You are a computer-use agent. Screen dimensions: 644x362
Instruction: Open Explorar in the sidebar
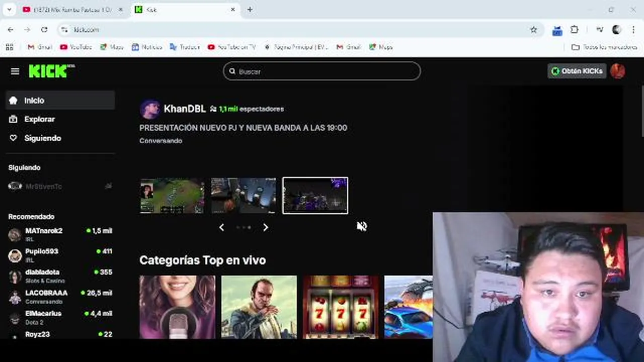(60, 119)
